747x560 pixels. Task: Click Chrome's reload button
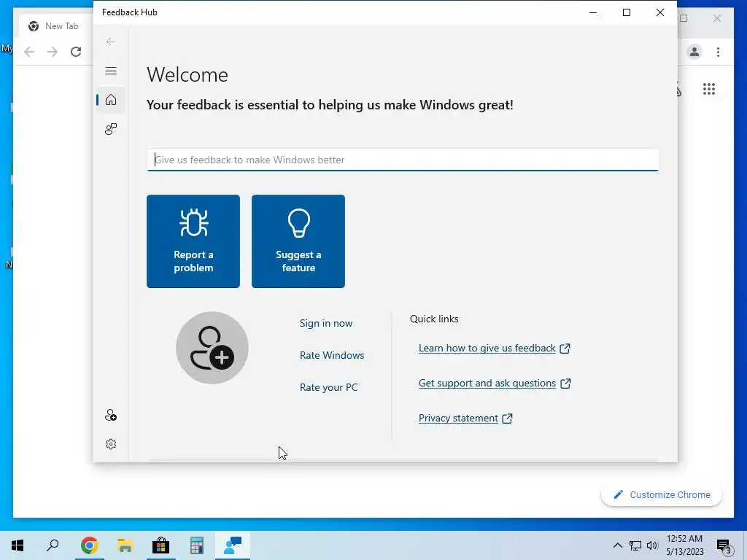76,52
